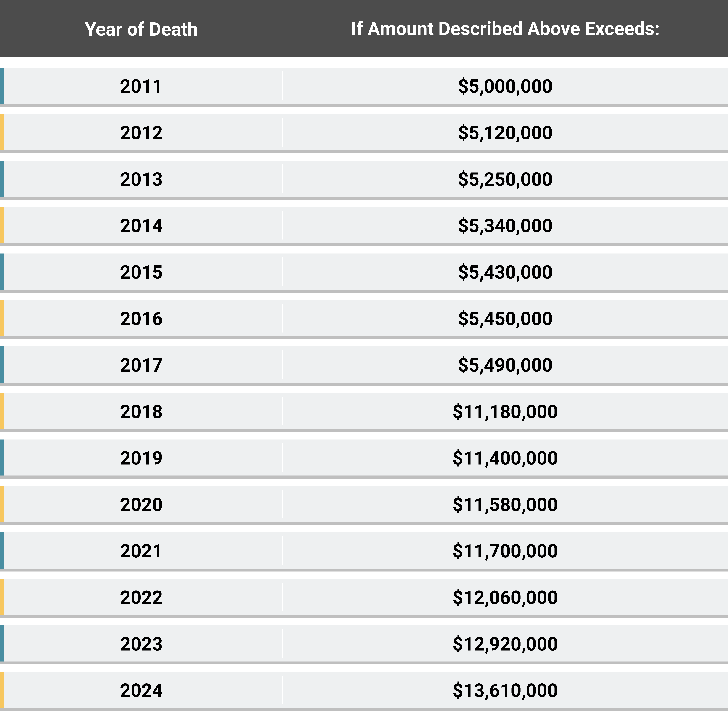This screenshot has width=728, height=711.
Task: Click the $12,060,000 amount
Action: [x=505, y=598]
